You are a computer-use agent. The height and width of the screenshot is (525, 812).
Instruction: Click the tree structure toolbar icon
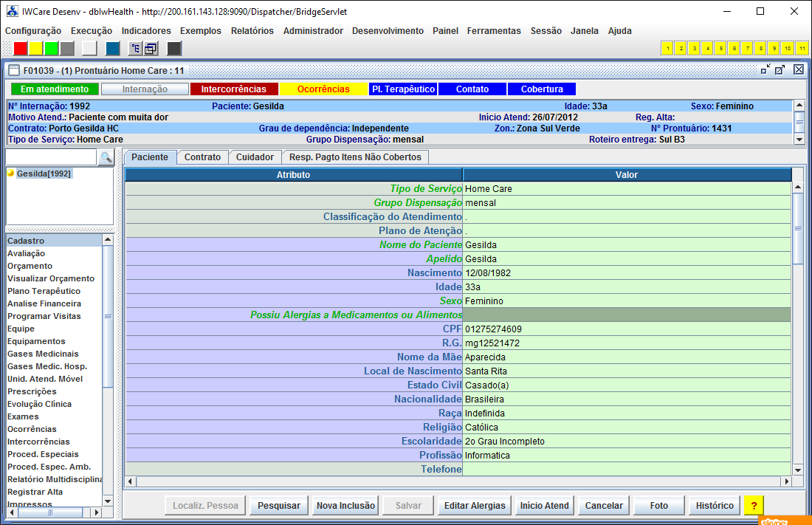[x=135, y=49]
